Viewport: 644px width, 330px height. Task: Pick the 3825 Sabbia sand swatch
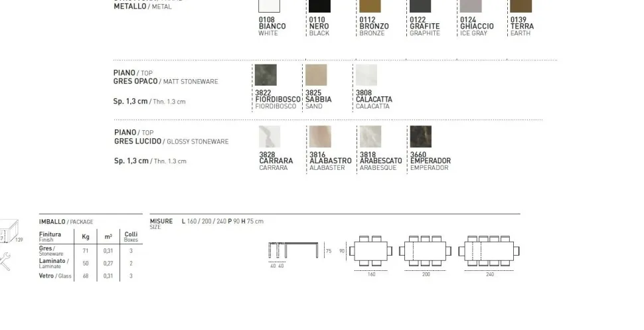316,75
